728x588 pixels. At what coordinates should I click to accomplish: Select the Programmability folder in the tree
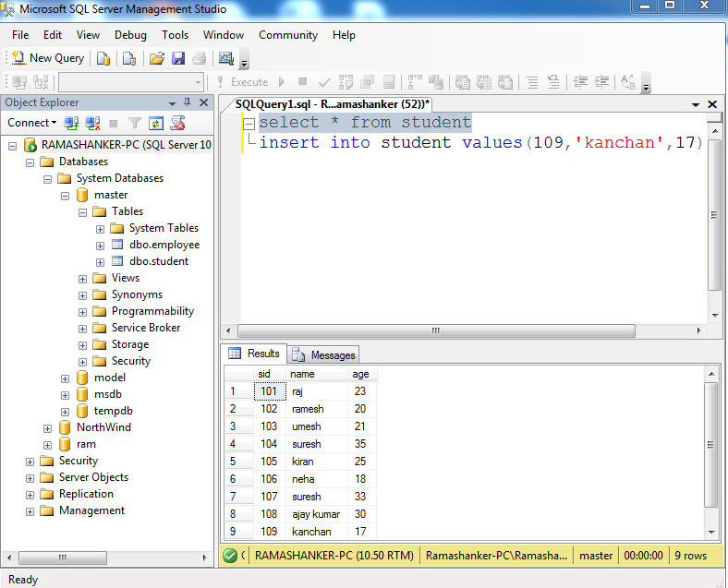pyautogui.click(x=152, y=311)
